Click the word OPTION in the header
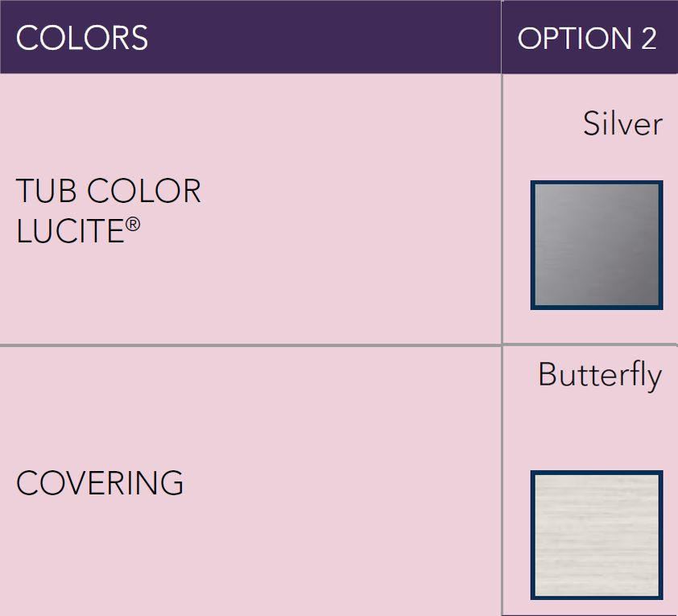The width and height of the screenshot is (678, 616). pyautogui.click(x=575, y=38)
